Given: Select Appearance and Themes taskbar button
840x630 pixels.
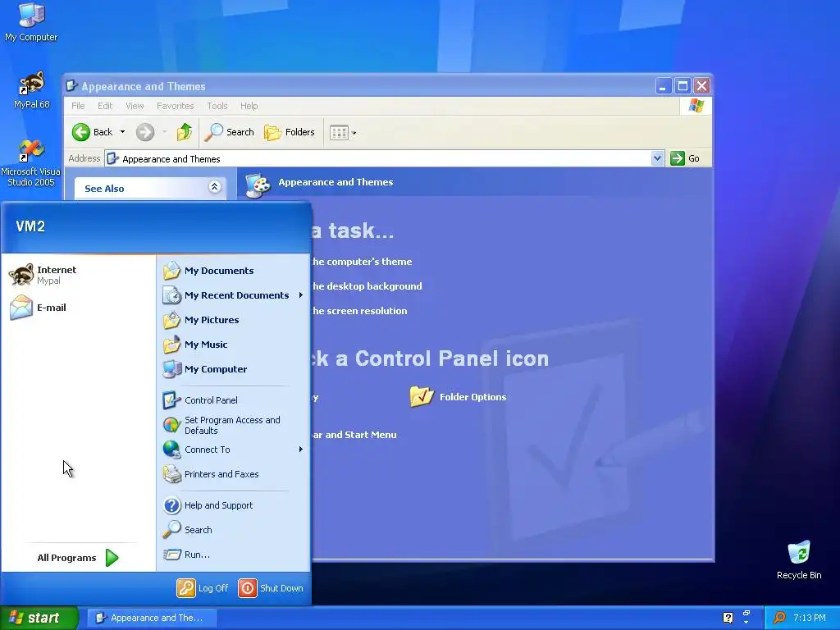Looking at the screenshot, I should (152, 618).
